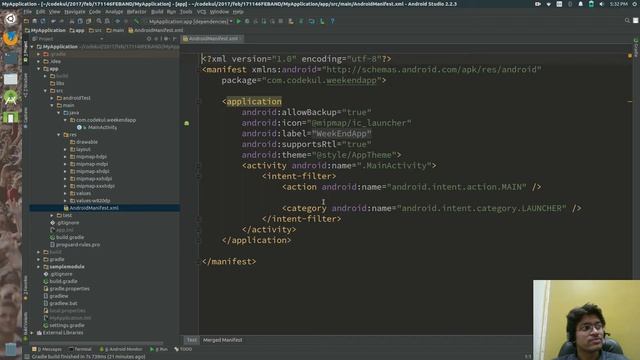Open the Messages tool window
Viewport: 640px width, 360px height.
click(47, 349)
